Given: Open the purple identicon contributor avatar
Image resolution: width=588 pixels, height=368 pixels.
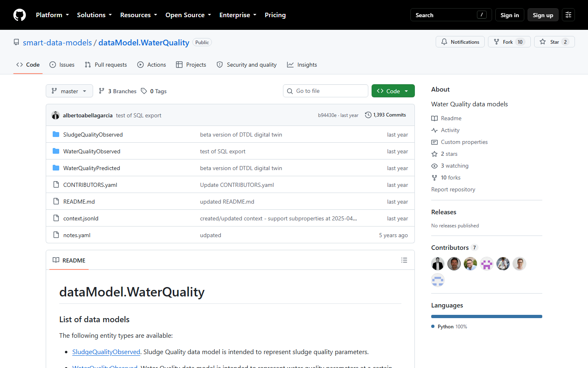Looking at the screenshot, I should (x=487, y=264).
